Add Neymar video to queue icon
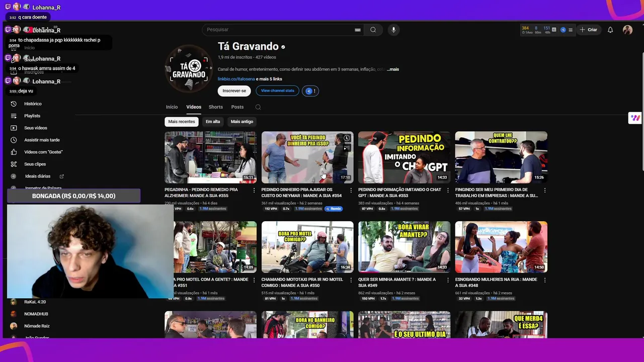The image size is (644, 362). pyautogui.click(x=347, y=148)
